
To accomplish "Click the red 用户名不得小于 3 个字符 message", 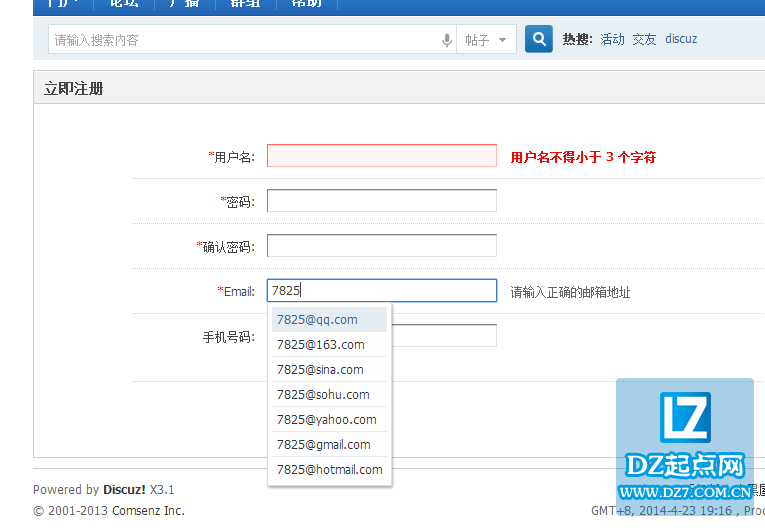I will coord(584,157).
